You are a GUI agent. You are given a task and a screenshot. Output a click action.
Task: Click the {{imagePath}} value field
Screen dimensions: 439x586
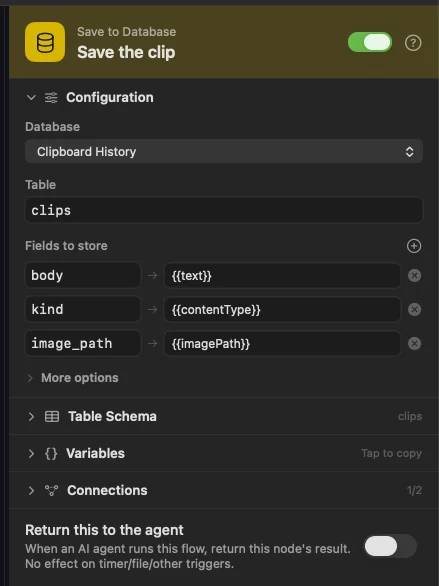282,343
